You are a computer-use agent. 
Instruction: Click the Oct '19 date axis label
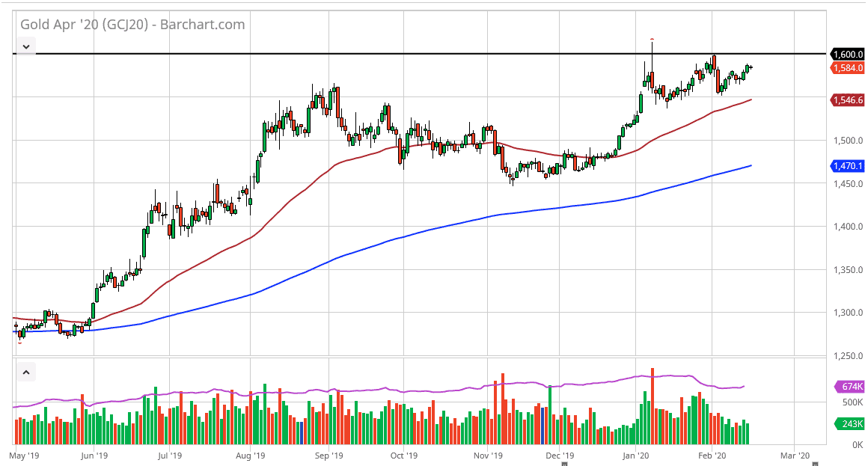click(403, 456)
